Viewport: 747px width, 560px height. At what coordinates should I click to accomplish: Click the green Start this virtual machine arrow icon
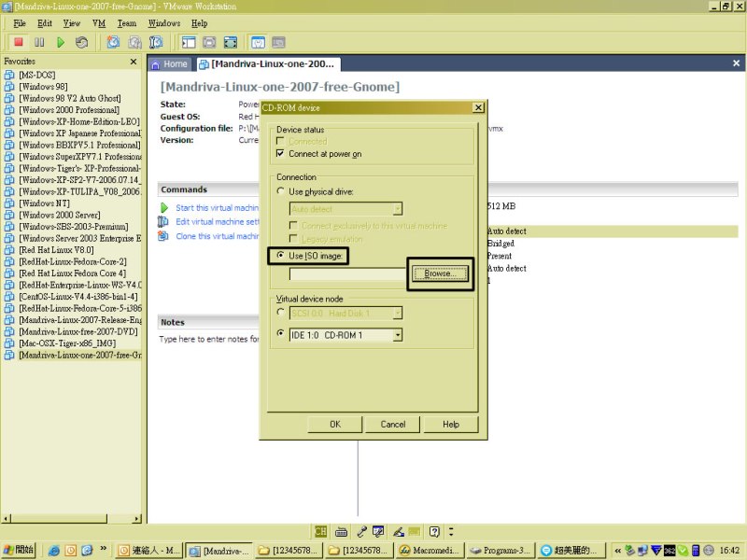(x=164, y=207)
